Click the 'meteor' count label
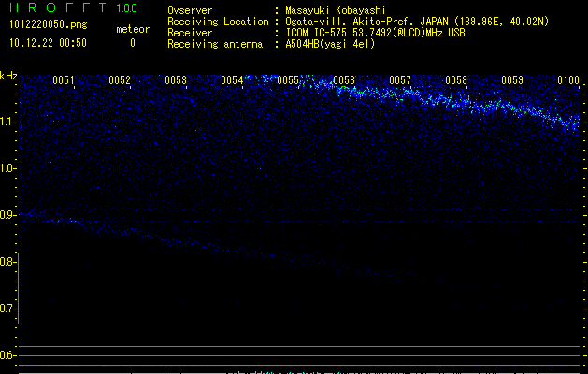Viewport: 588px width, 374px height. point(133,29)
